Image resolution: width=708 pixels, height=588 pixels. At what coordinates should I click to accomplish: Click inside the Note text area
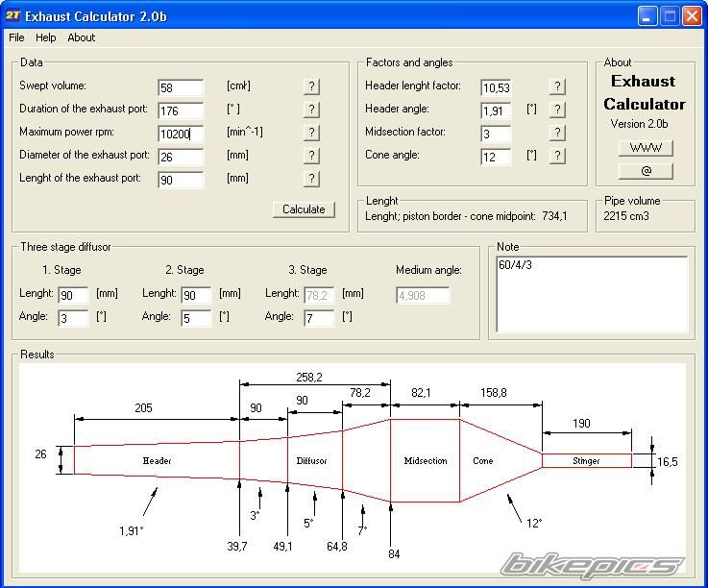click(x=592, y=294)
